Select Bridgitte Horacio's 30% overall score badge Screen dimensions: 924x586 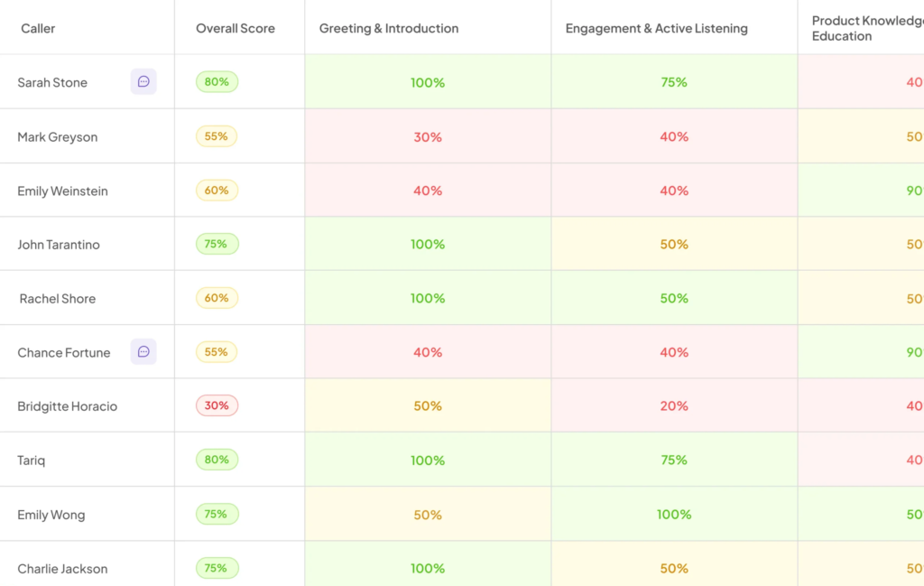[217, 405]
